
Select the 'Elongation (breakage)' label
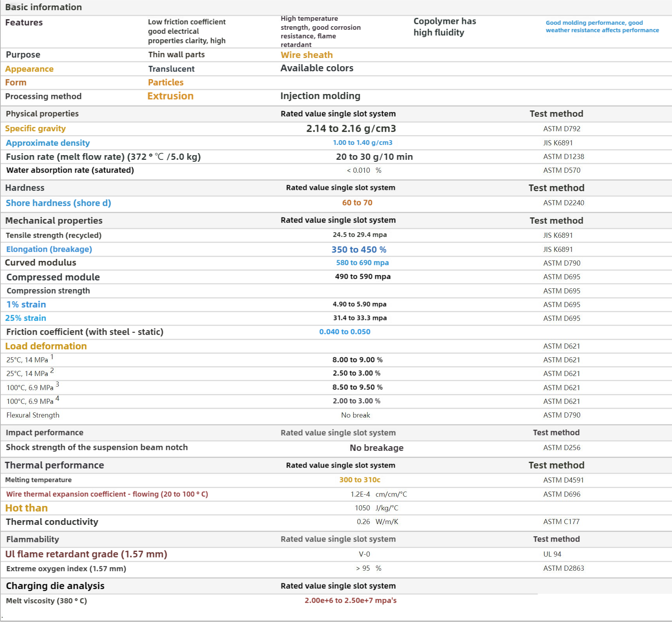tap(49, 249)
